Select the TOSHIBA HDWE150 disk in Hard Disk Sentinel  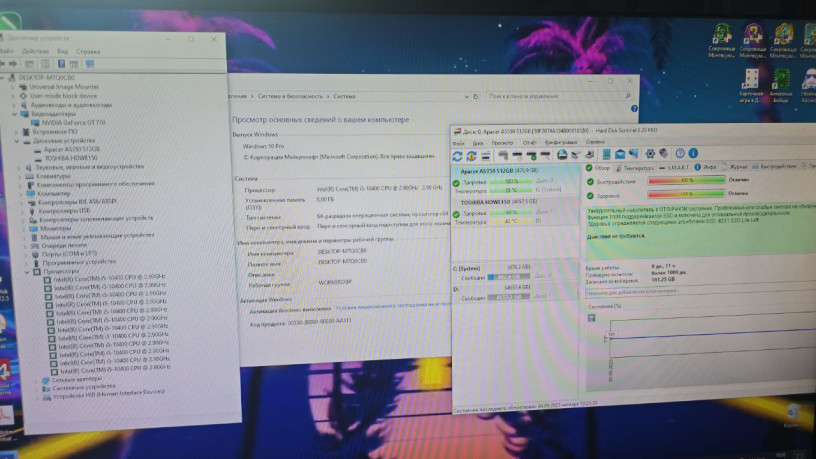516,211
